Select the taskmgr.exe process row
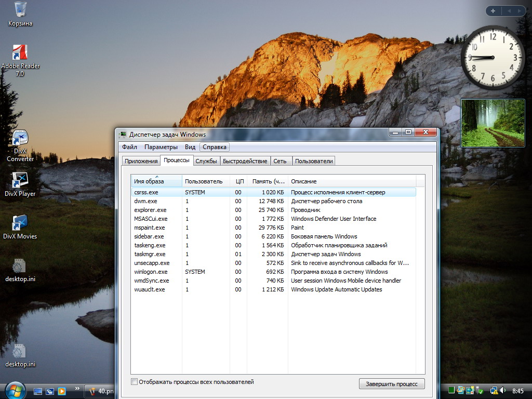The width and height of the screenshot is (532, 399). click(273, 254)
